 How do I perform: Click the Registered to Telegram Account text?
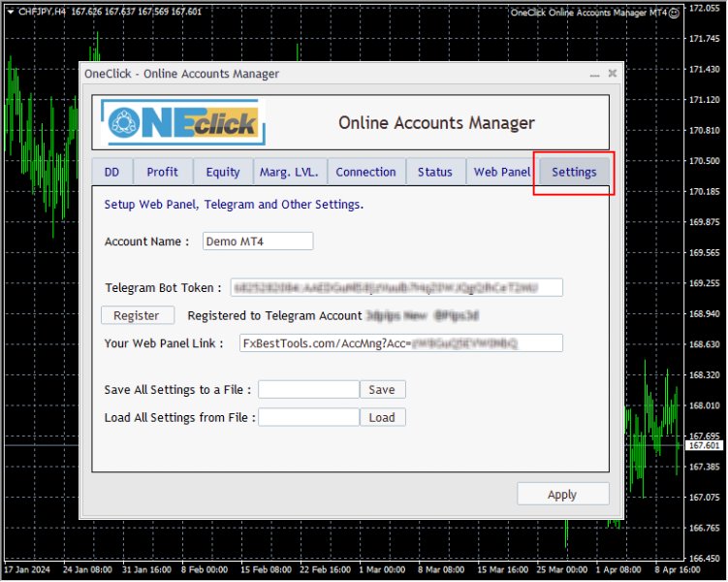pyautogui.click(x=275, y=316)
